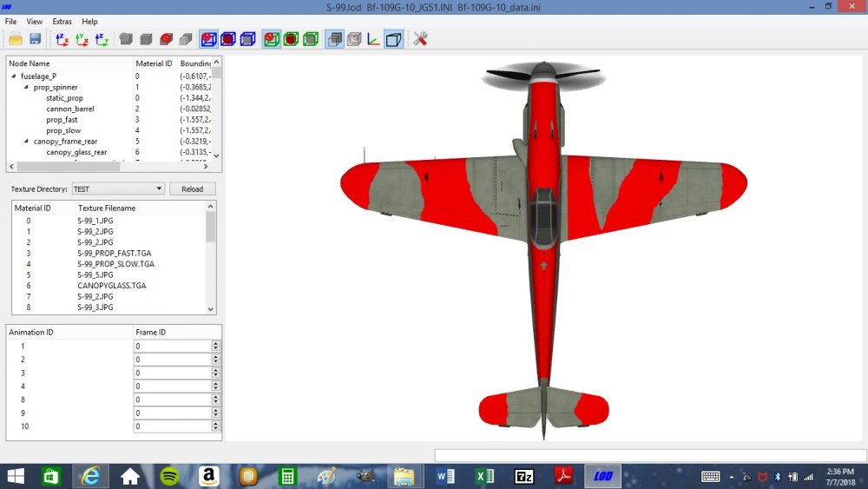Click the light gray solid box toolbar icon
Viewport: 868px width, 489px height.
(186, 39)
